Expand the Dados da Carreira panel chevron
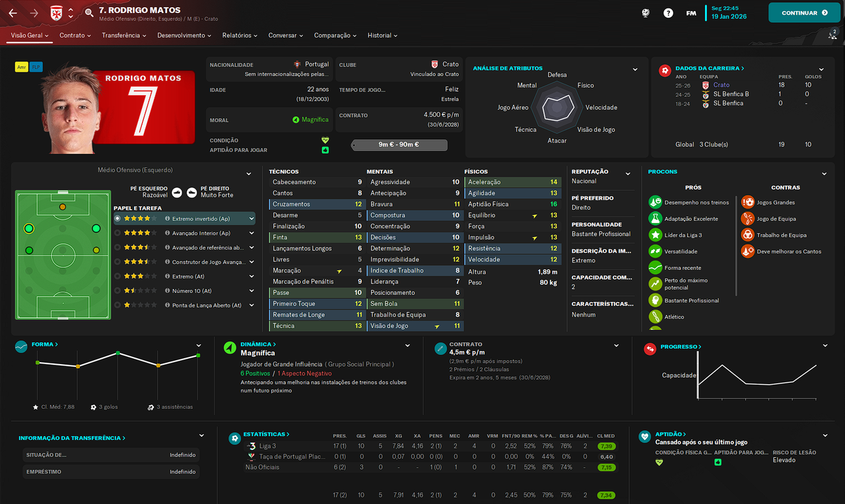Image resolution: width=845 pixels, height=504 pixels. 821,69
